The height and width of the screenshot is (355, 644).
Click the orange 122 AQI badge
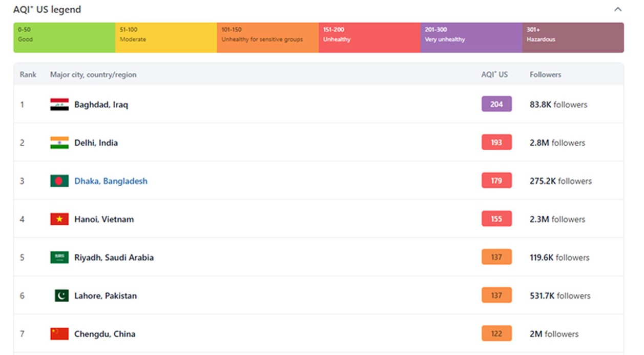[x=496, y=333]
